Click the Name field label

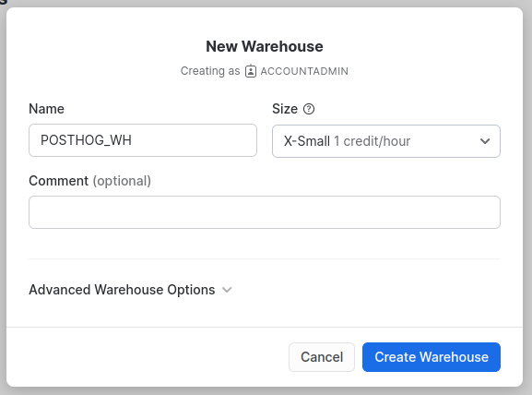click(46, 109)
